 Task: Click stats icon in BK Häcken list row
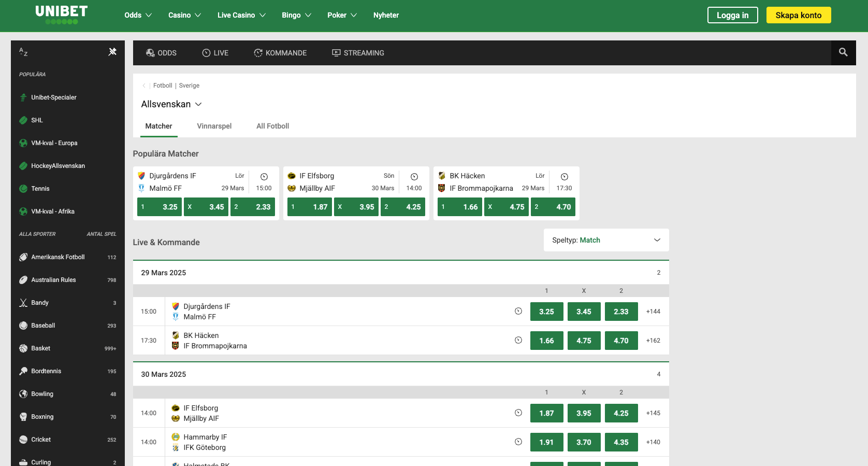[518, 340]
